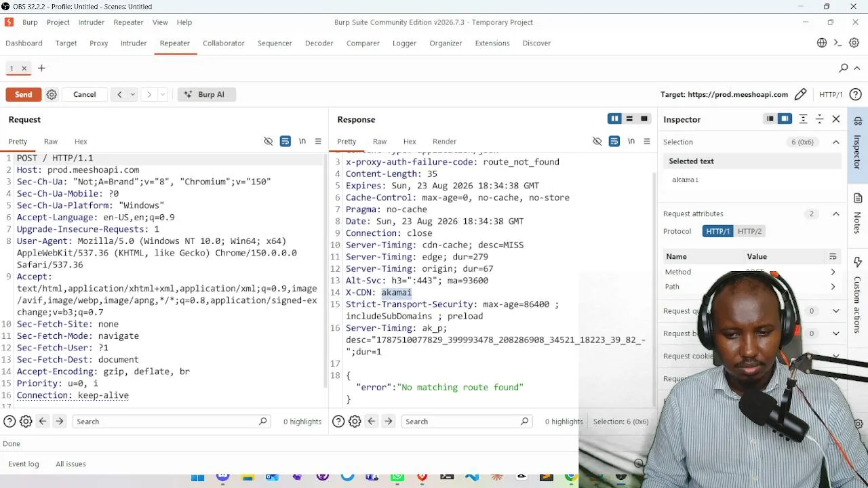Jump to previous match in response search
Viewport: 868px width, 488px height.
(372, 422)
